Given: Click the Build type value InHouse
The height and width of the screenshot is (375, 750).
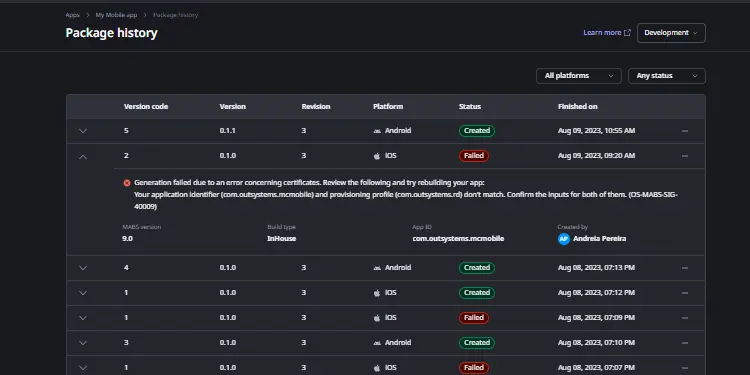Looking at the screenshot, I should coord(282,238).
